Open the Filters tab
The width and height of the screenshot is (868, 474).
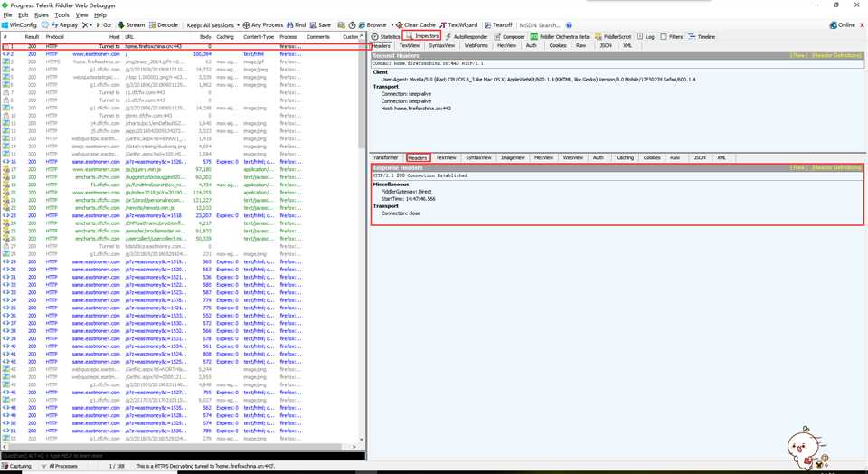672,36
